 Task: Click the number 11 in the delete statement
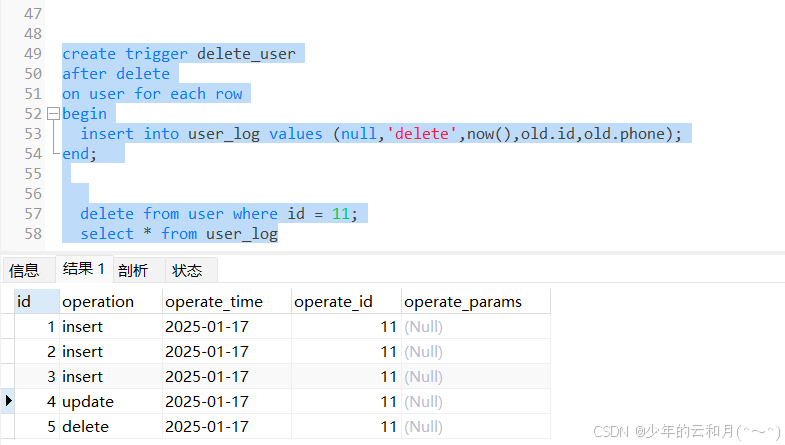341,214
